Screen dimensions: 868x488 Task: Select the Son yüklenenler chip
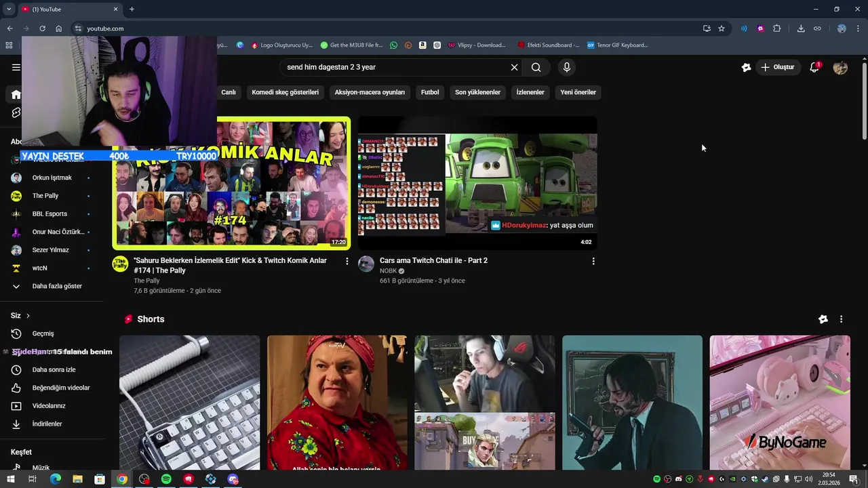477,92
